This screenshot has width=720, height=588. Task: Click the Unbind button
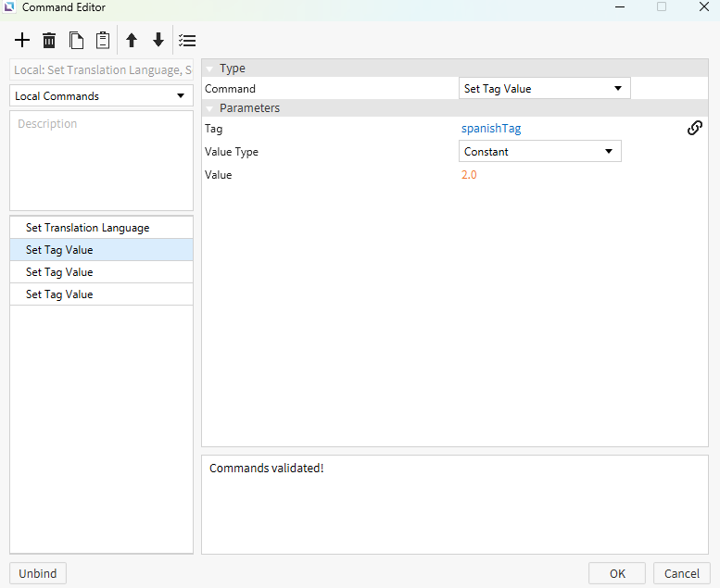point(38,573)
